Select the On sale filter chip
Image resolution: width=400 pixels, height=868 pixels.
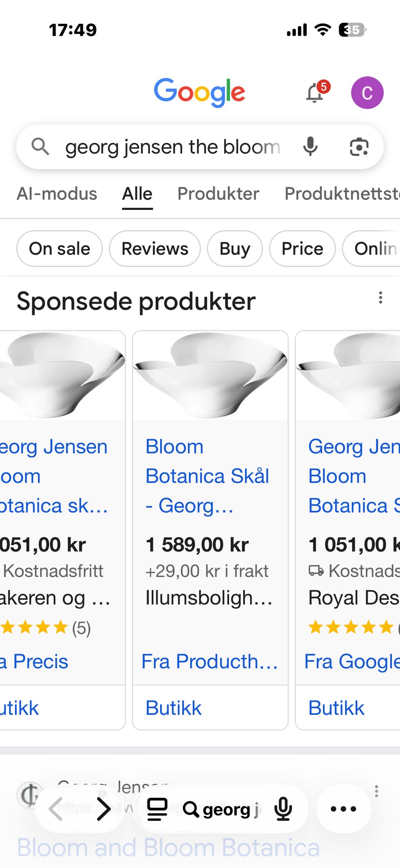pos(59,249)
